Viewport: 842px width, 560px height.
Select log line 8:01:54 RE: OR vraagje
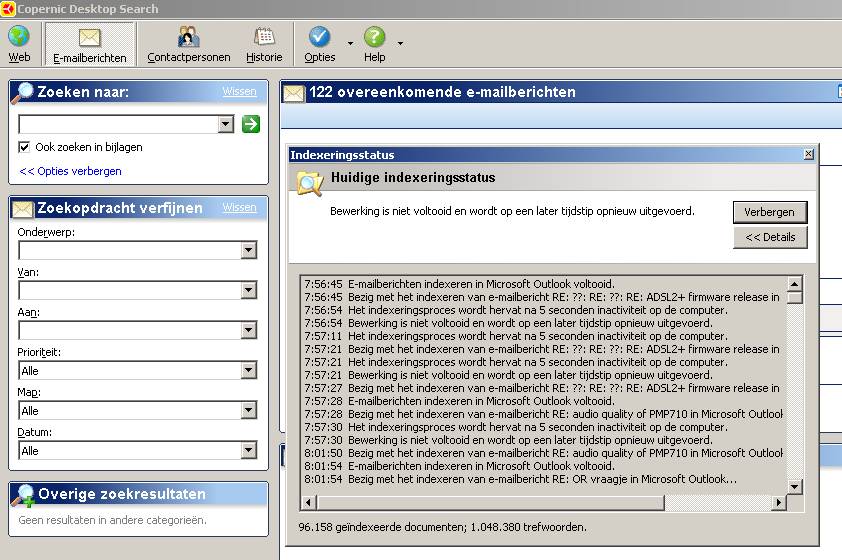coord(521,479)
